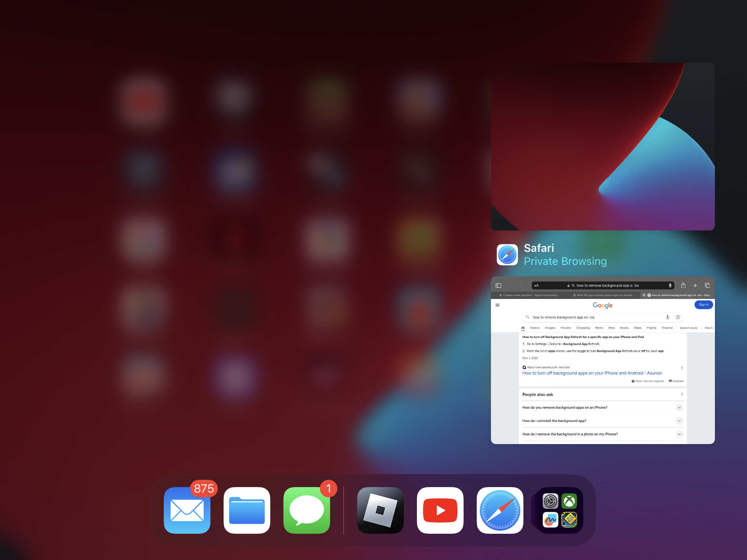
Task: Click the Google Sign in button
Action: pyautogui.click(x=703, y=305)
